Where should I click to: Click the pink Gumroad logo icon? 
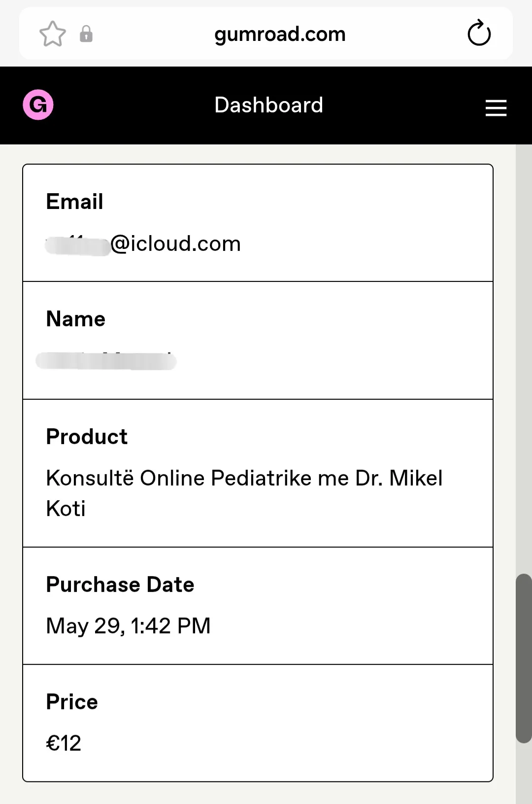(x=38, y=105)
